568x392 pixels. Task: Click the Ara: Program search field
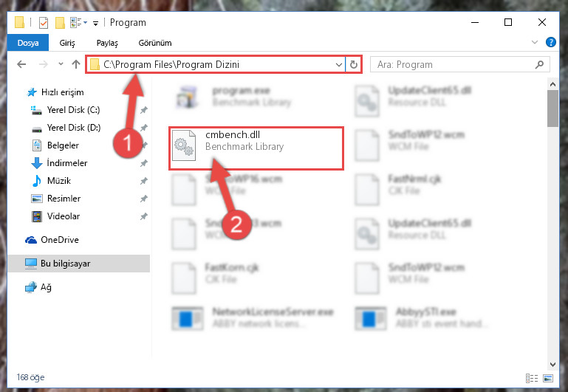[452, 64]
